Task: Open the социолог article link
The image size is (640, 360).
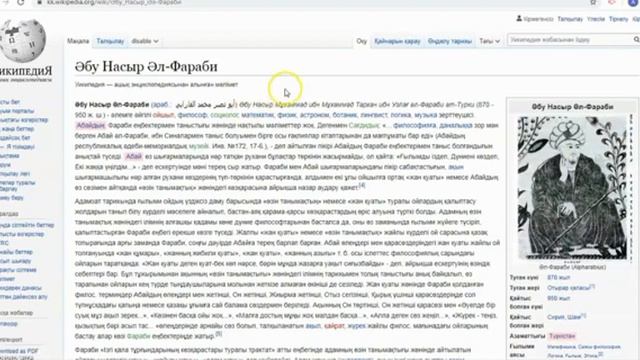Action: point(224,115)
